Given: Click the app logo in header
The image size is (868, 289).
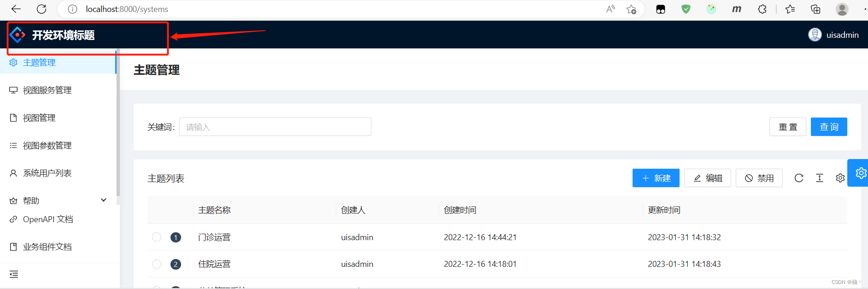Looking at the screenshot, I should pos(18,35).
